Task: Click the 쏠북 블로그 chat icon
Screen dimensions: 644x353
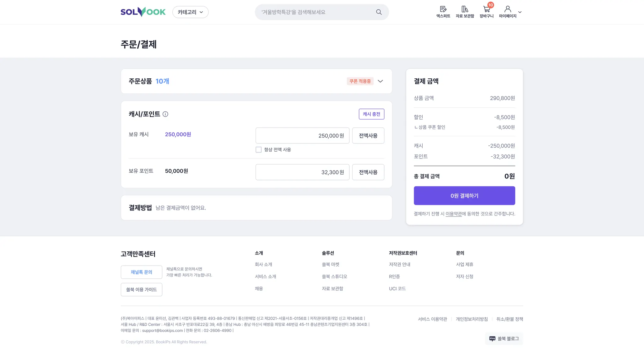Action: coord(492,339)
